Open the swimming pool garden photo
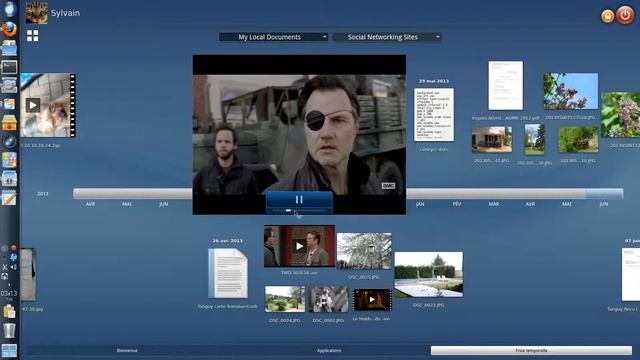 pos(429,274)
